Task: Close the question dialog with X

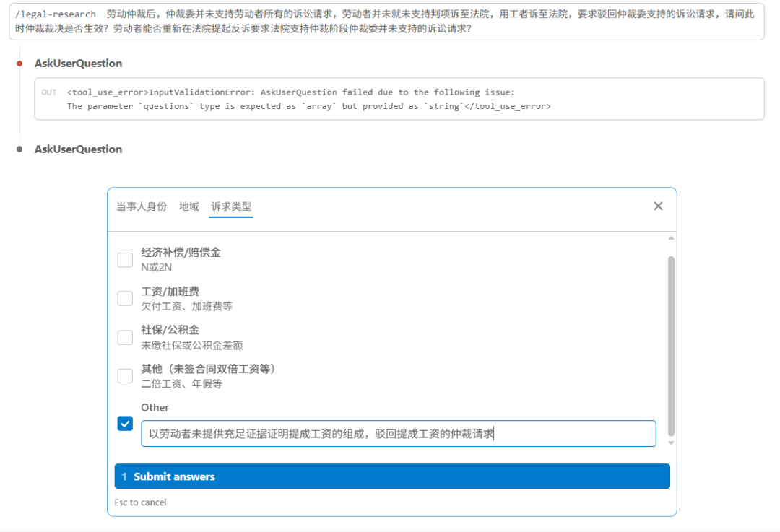Action: click(658, 206)
